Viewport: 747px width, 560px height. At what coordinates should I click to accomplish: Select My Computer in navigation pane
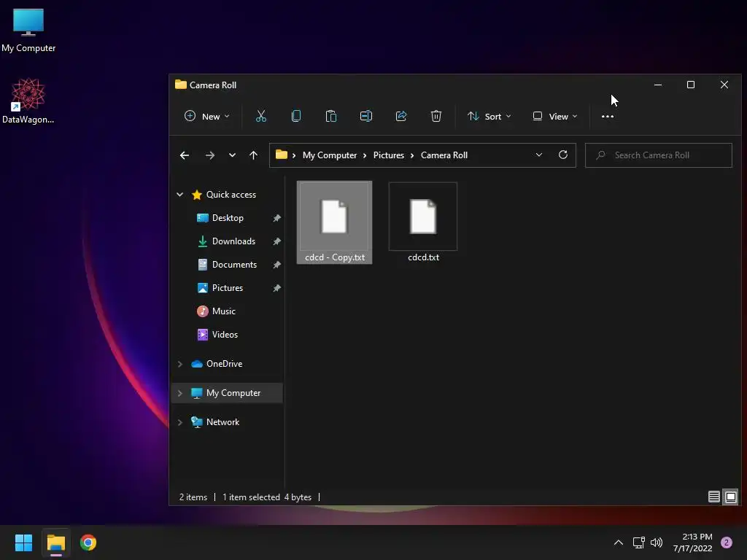[x=226, y=393]
